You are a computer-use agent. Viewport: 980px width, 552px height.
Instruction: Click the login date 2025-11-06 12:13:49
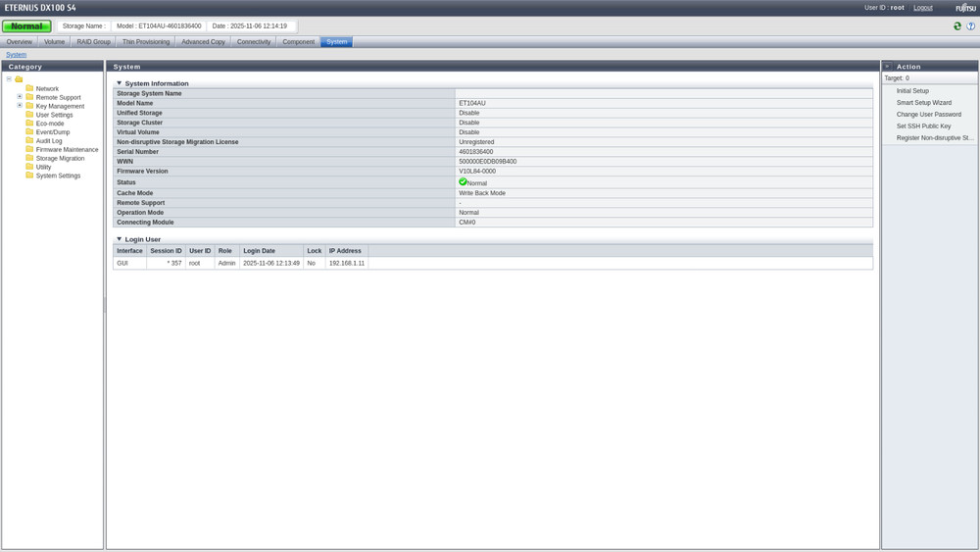point(271,263)
